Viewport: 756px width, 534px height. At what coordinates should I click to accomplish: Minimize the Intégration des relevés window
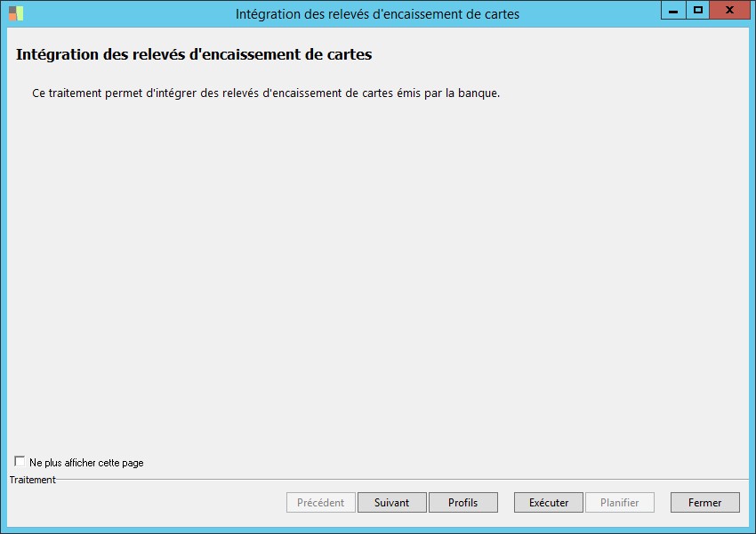click(673, 10)
